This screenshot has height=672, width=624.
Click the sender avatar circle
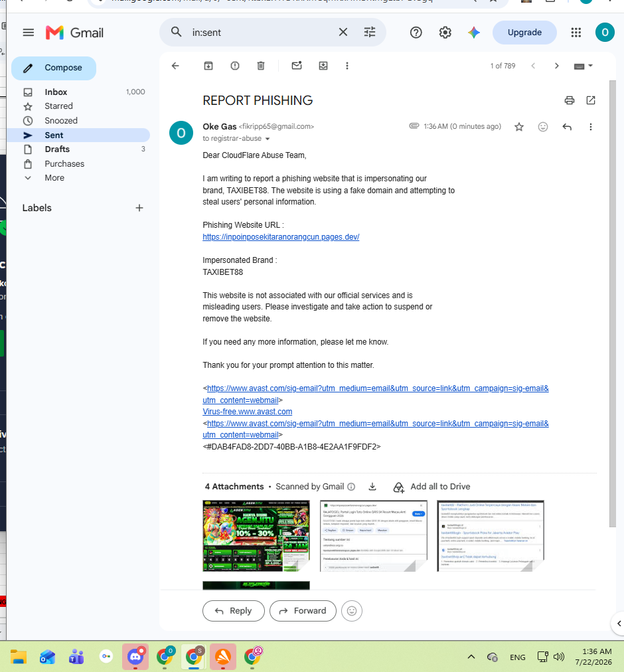pos(181,133)
